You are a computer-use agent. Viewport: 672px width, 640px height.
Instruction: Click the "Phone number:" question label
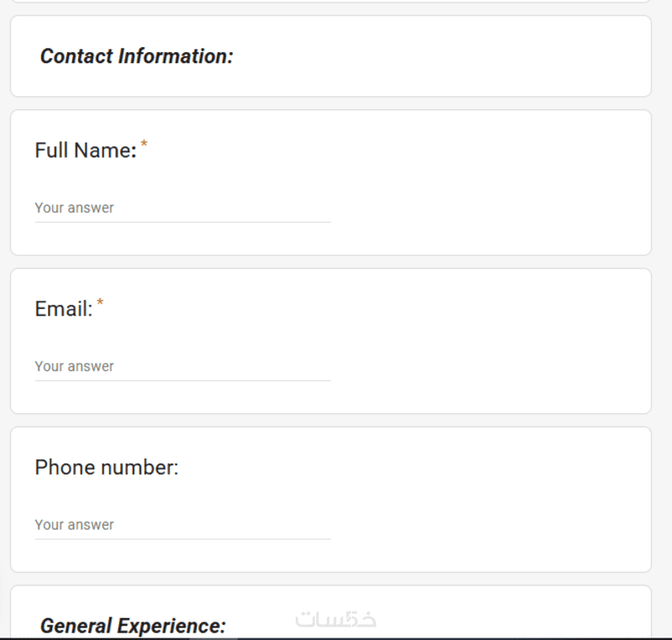tap(107, 468)
